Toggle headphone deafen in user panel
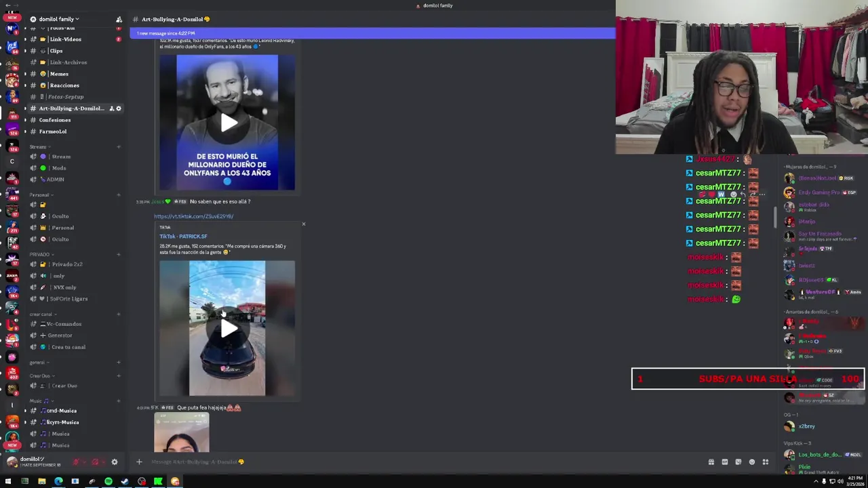The height and width of the screenshot is (488, 868). [95, 462]
